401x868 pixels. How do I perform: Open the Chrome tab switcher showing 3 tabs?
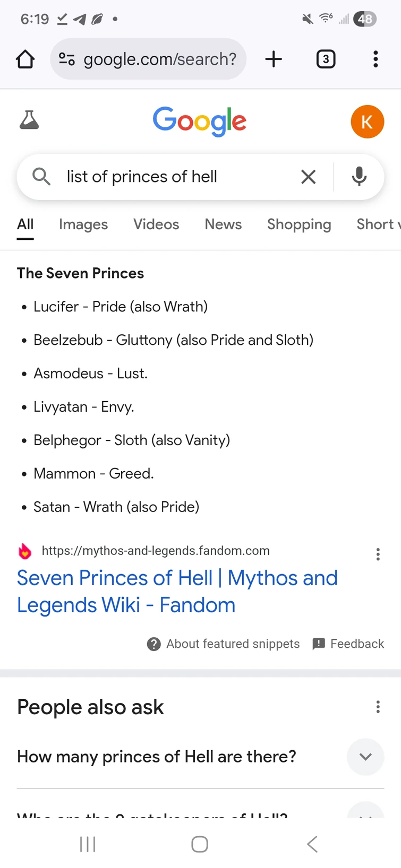pyautogui.click(x=326, y=59)
